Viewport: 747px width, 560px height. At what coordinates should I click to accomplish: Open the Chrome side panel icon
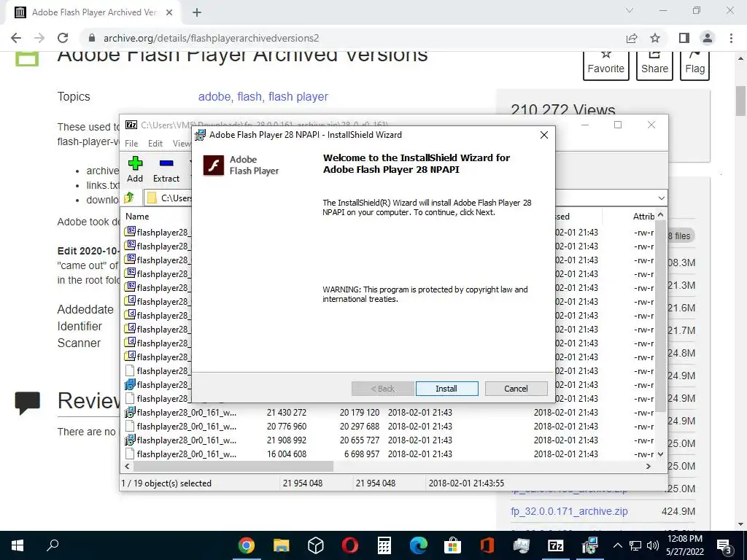pos(684,38)
